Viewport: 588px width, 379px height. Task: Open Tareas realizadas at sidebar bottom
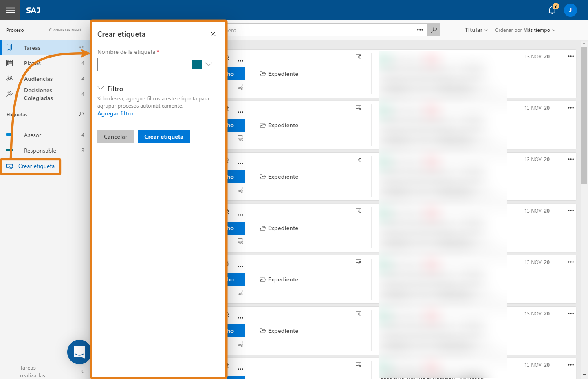[46, 371]
